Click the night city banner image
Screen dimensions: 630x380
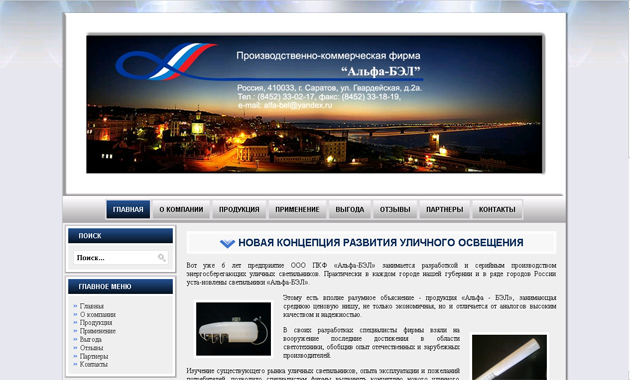[x=315, y=104]
